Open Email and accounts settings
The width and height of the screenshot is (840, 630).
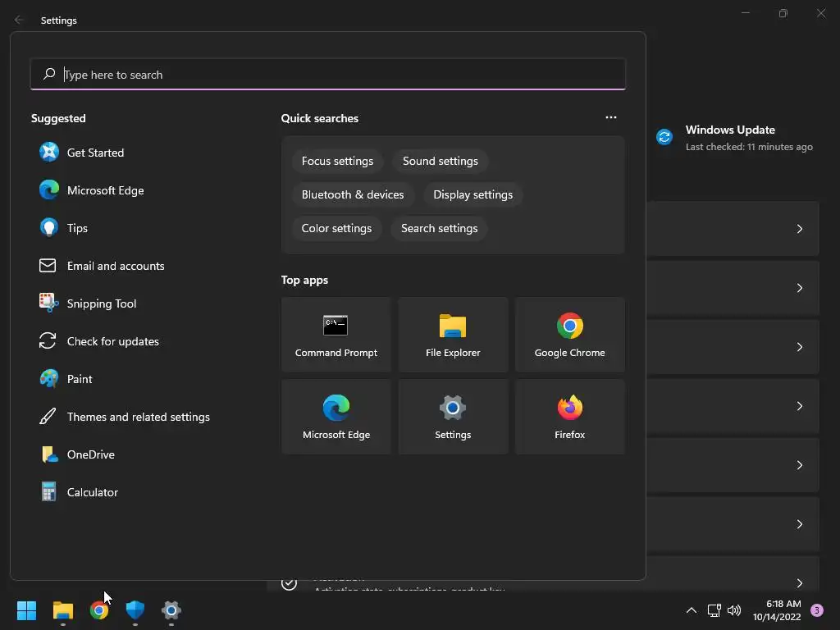click(116, 266)
